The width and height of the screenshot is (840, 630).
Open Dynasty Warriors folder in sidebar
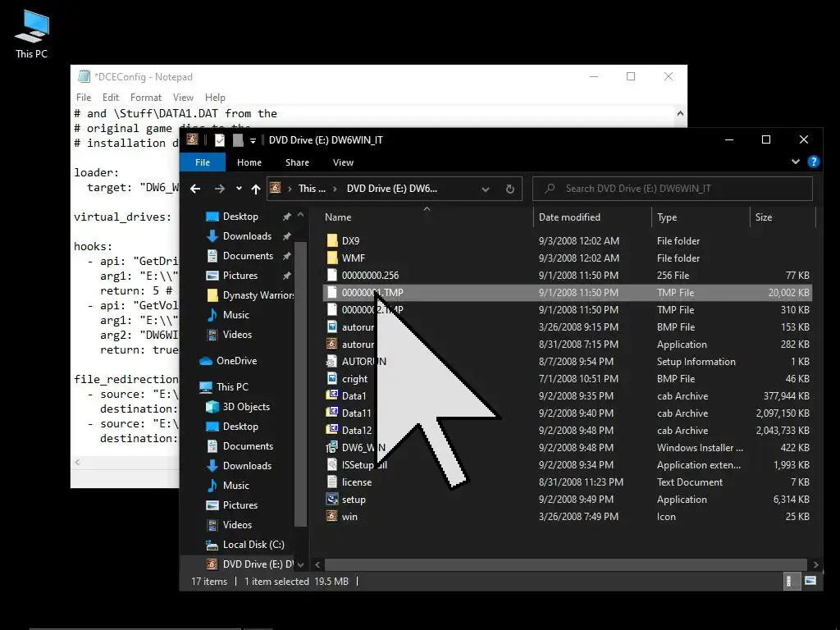point(258,295)
